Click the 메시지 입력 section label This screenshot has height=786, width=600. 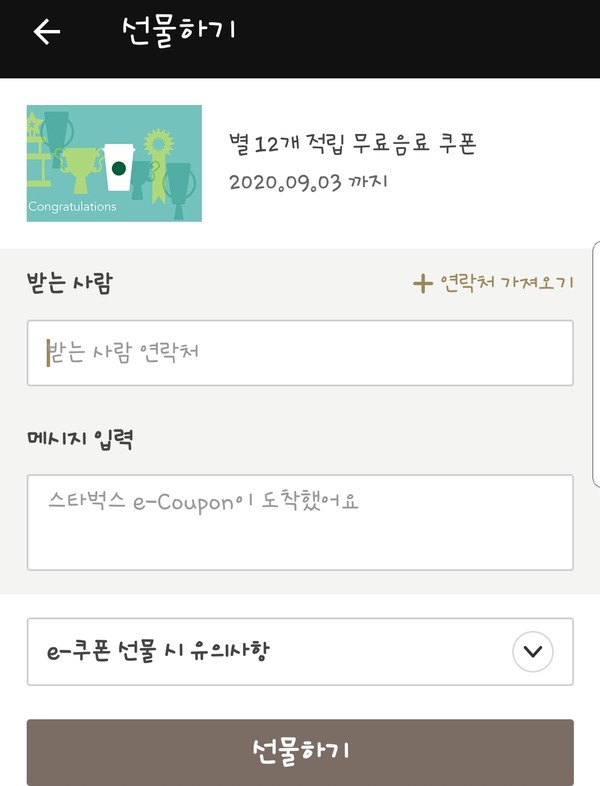coord(80,440)
